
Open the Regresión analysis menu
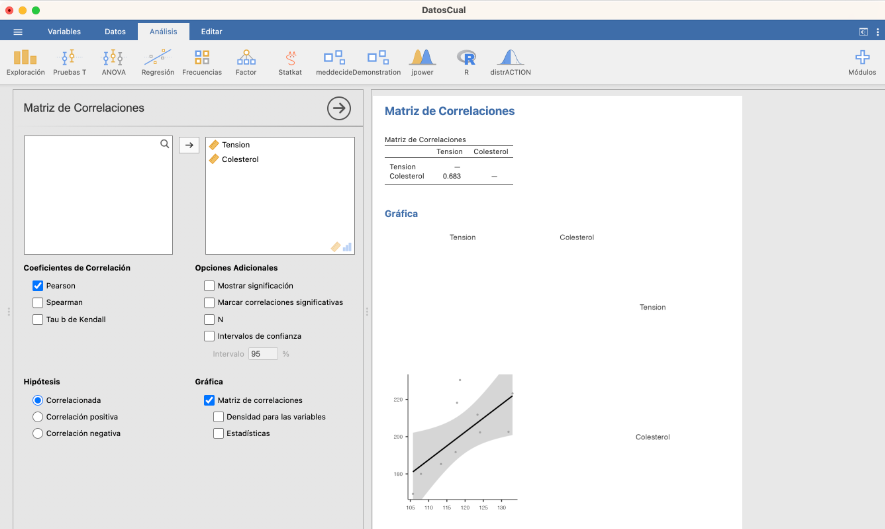(157, 62)
